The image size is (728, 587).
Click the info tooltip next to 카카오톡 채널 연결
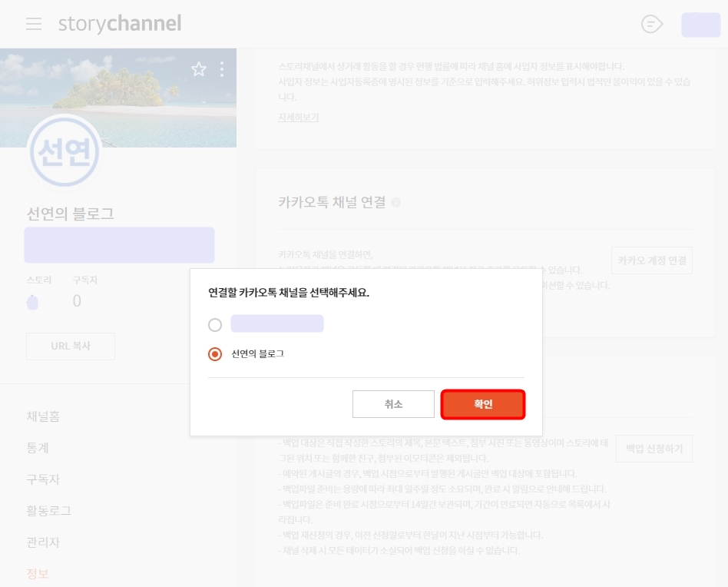click(395, 203)
